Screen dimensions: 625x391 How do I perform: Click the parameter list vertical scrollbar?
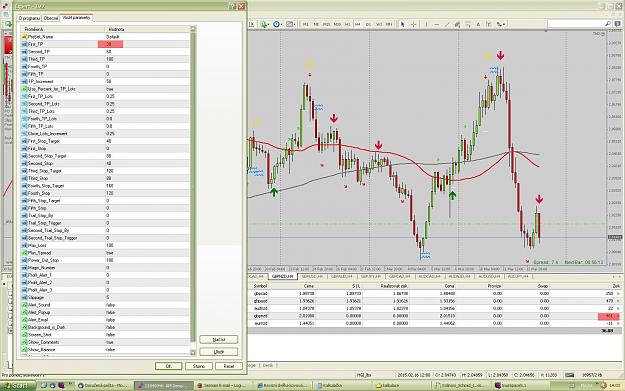pyautogui.click(x=193, y=191)
